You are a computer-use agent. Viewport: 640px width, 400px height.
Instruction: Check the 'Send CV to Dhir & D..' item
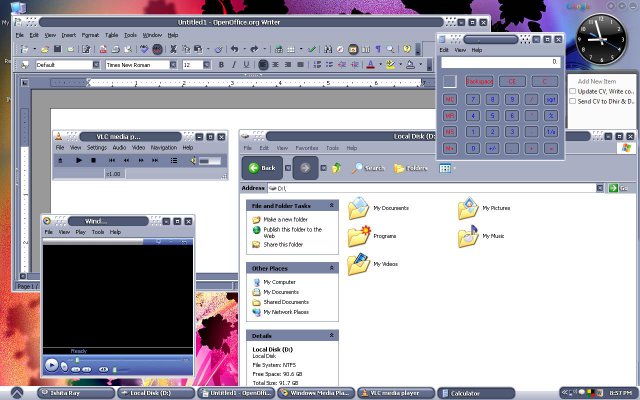point(573,101)
